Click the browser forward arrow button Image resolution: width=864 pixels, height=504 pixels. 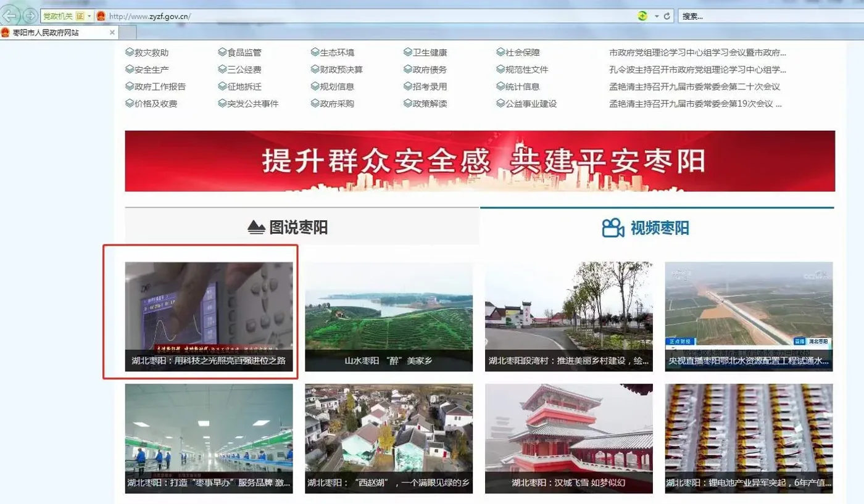[x=30, y=15]
